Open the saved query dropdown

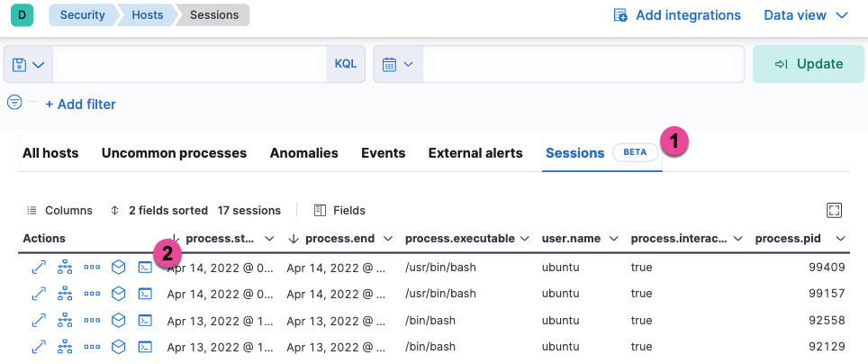point(29,65)
